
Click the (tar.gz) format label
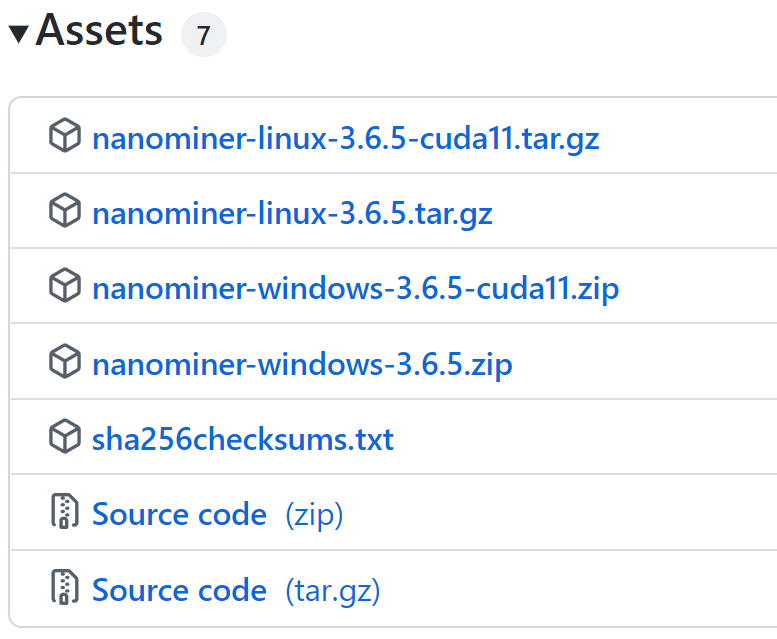pos(333,589)
